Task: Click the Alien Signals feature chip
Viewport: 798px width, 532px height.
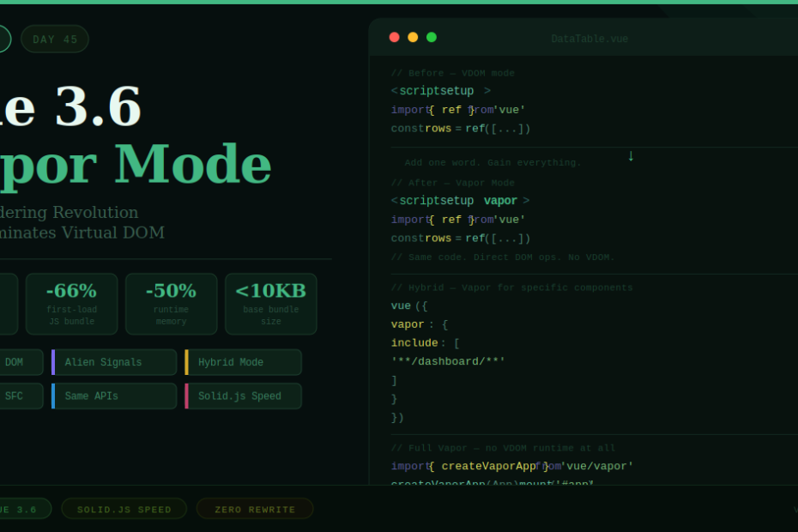Action: tap(114, 362)
